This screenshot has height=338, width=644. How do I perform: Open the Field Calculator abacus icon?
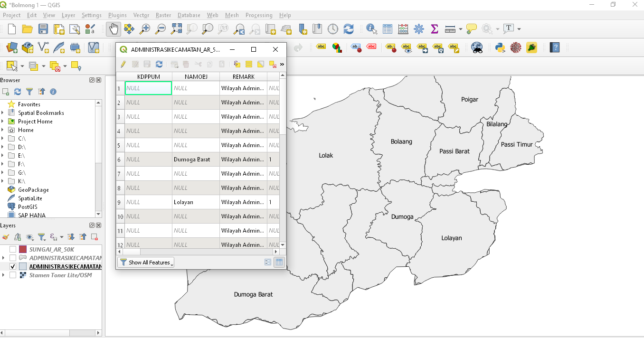(403, 29)
